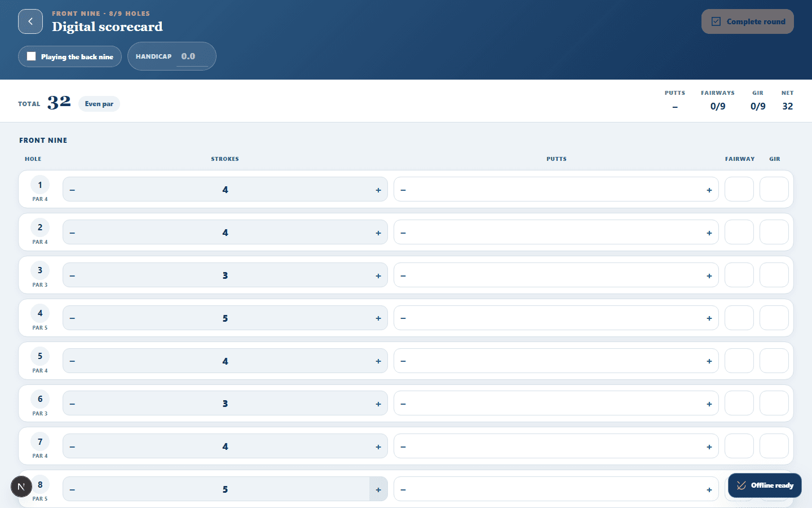The image size is (812, 508).
Task: Decrease strokes for hole 2
Action: coord(72,233)
